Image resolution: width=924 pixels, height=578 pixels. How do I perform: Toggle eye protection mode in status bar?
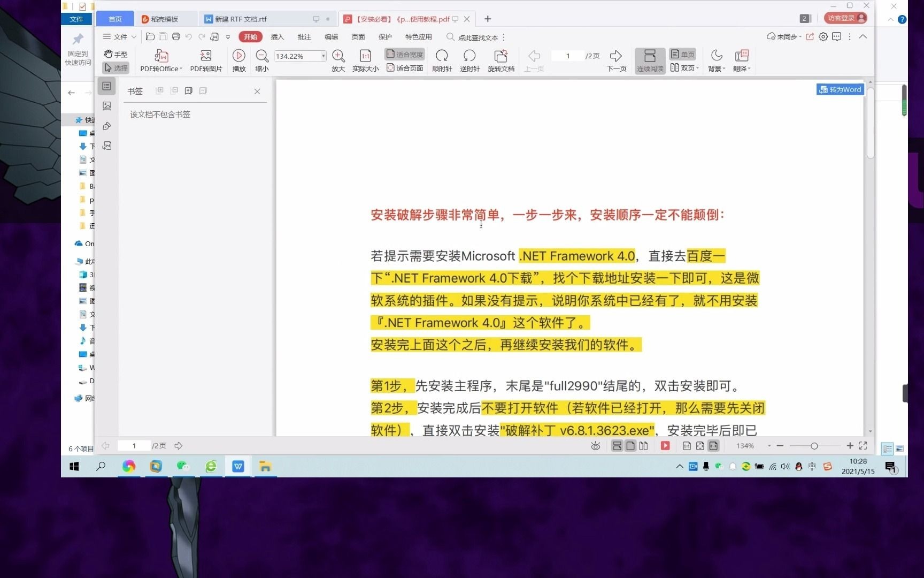[595, 446]
